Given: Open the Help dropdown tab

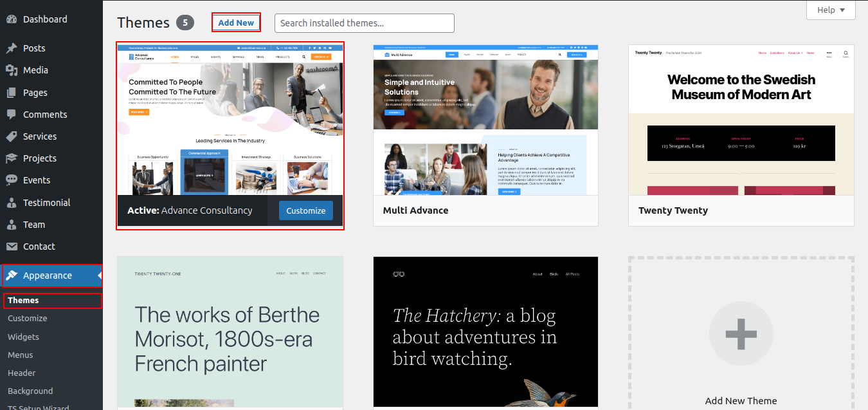Looking at the screenshot, I should pyautogui.click(x=831, y=10).
